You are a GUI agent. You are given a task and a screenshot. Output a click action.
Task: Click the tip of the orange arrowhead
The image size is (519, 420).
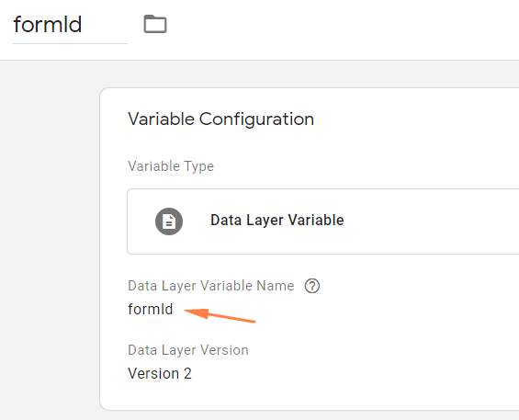pyautogui.click(x=186, y=311)
